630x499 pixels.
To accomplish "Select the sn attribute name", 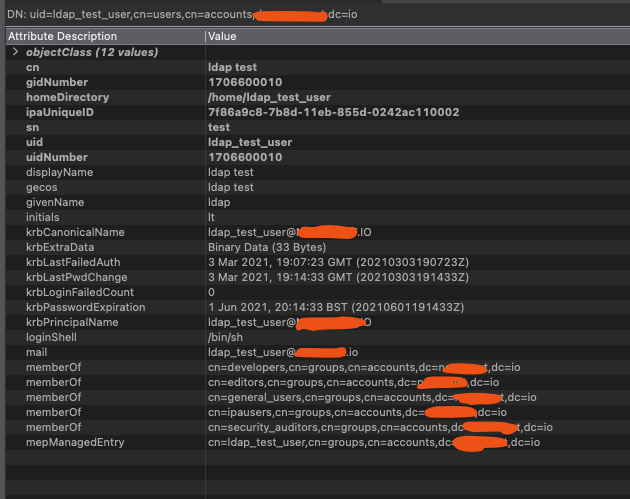I will tap(33, 127).
